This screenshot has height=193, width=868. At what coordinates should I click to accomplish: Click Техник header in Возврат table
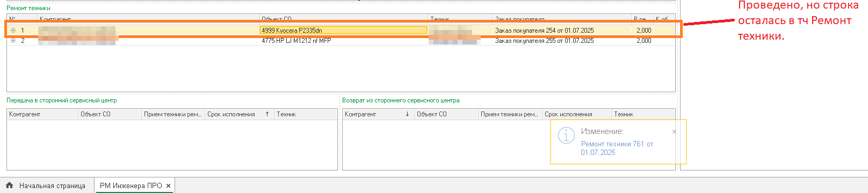[x=643, y=114]
